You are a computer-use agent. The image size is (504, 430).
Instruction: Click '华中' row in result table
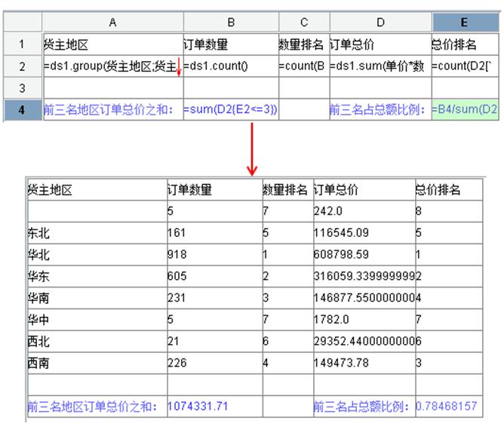(x=255, y=319)
